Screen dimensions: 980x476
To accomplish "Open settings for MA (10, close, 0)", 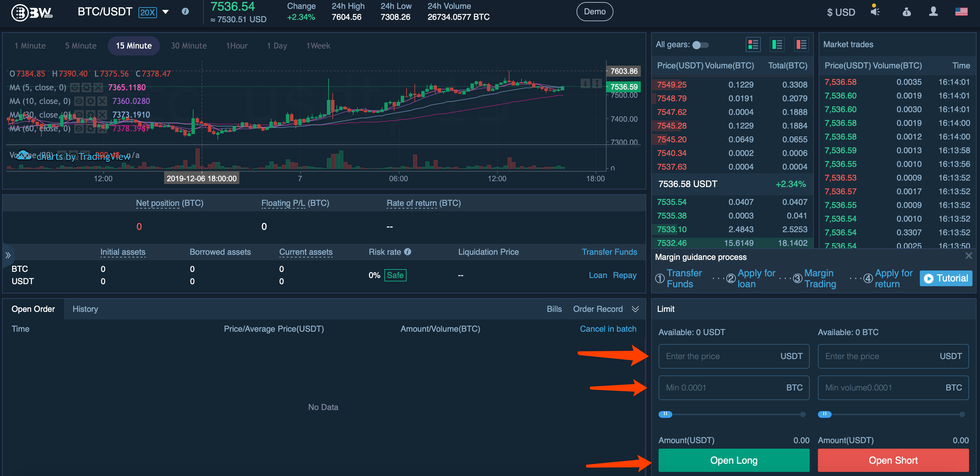I will coord(91,101).
